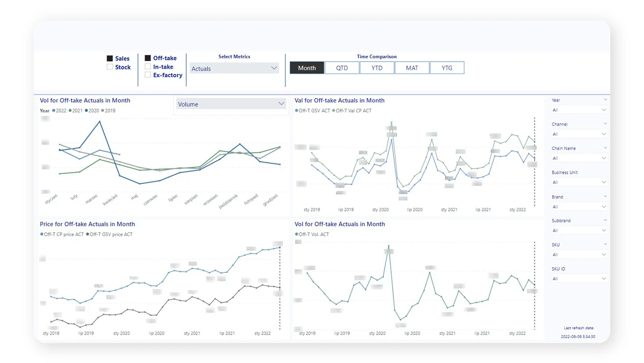Screen dimensions: 644x363
Task: Expand the Volume dropdown
Action: [x=231, y=104]
